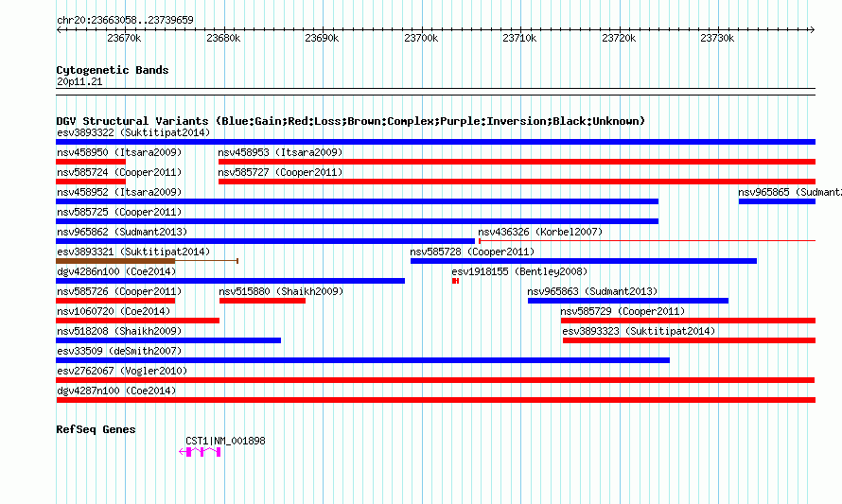Select the blue esv3893322 gain bar

435,142
